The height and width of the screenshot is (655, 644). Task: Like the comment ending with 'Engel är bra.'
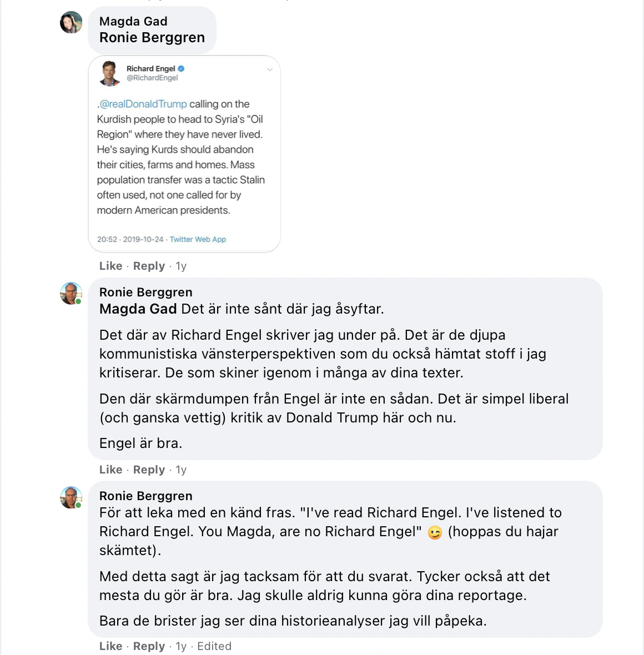pyautogui.click(x=110, y=470)
